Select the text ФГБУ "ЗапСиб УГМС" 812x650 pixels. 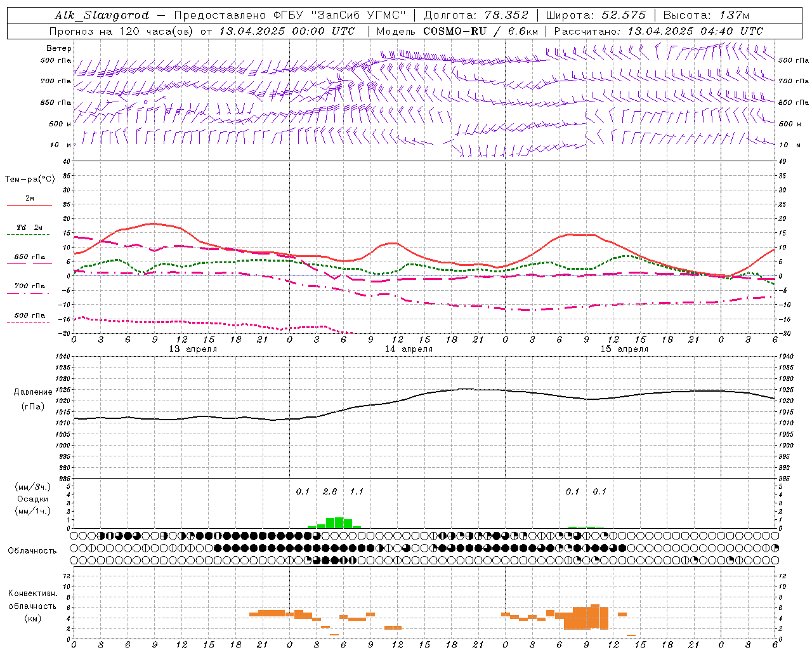coord(339,15)
